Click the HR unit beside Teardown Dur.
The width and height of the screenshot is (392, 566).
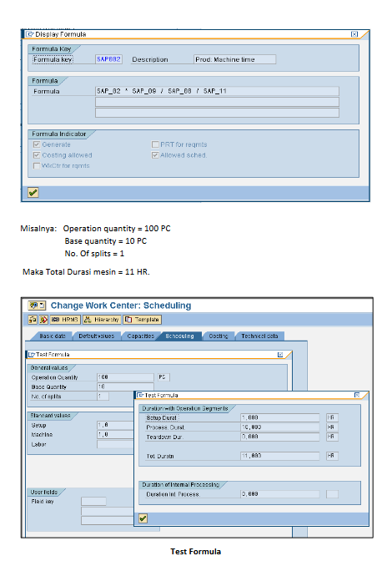332,437
